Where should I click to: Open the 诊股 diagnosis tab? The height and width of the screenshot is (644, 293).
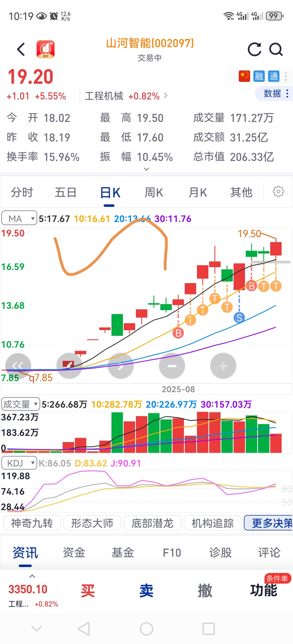221,552
